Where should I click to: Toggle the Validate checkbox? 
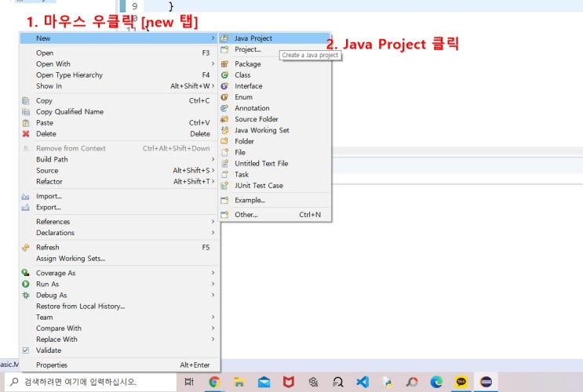(26, 350)
